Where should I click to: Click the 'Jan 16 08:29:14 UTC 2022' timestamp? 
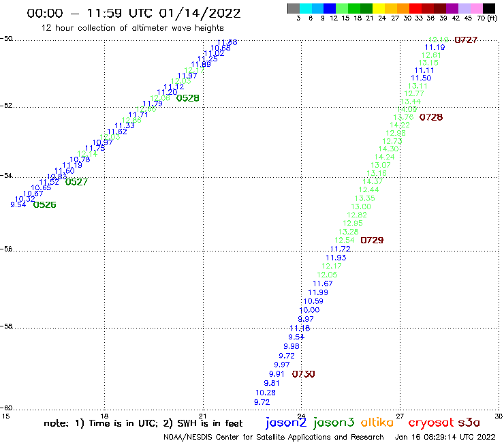click(x=445, y=438)
